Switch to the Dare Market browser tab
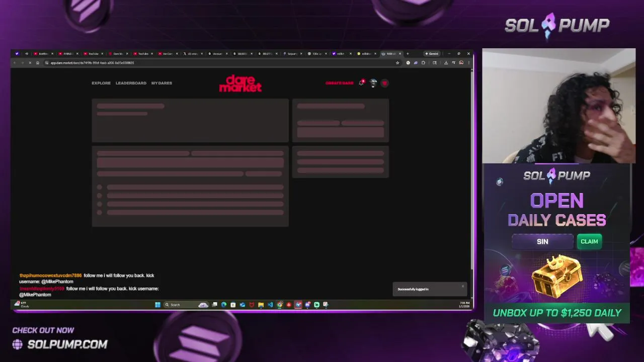Image resolution: width=644 pixels, height=362 pixels. click(117, 53)
